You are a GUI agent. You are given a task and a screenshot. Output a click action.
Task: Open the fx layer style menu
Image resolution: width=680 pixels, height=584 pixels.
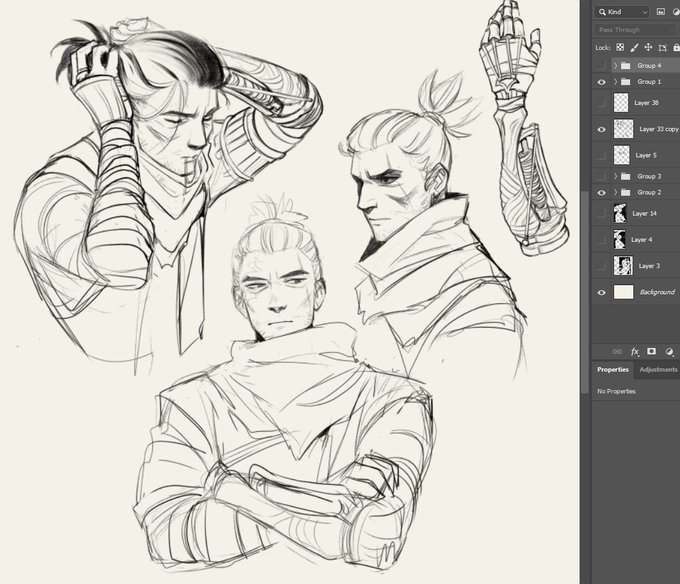pos(634,351)
